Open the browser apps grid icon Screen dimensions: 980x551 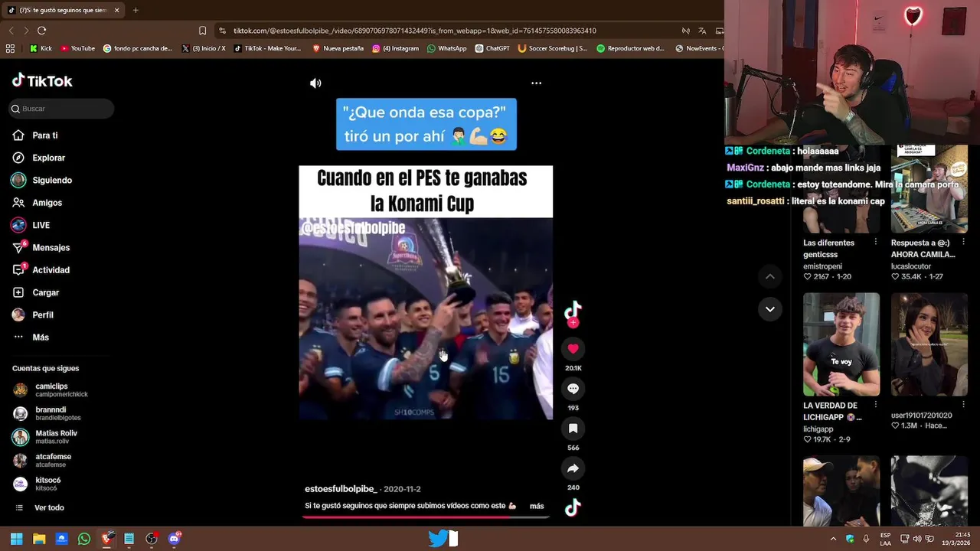tap(10, 48)
